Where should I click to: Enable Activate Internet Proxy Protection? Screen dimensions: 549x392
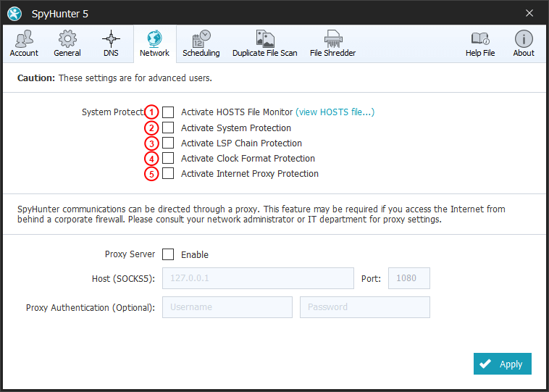pos(168,173)
